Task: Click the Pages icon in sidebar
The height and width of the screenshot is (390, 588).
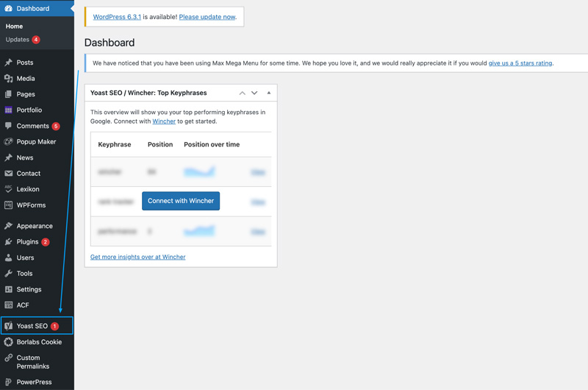Action: click(x=8, y=94)
